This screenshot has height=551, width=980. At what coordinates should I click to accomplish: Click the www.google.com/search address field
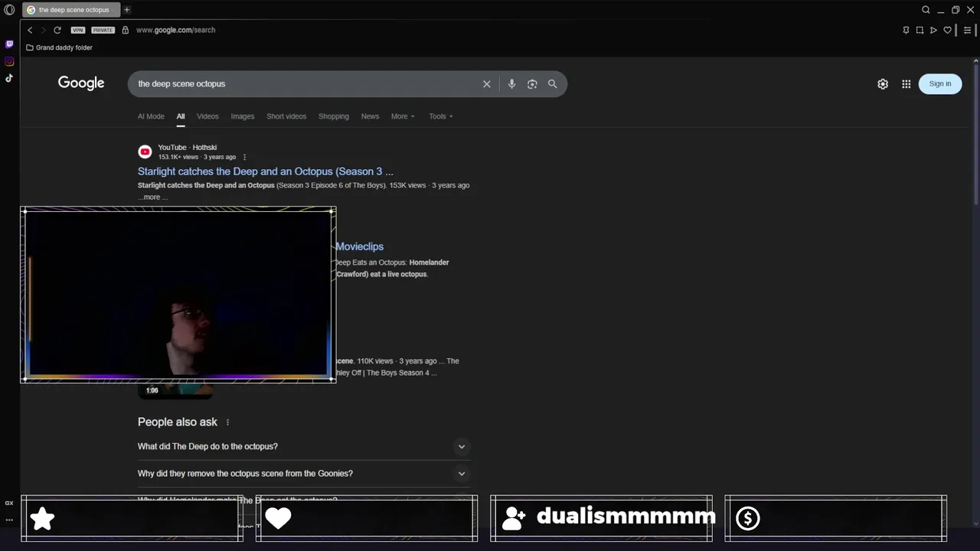point(175,30)
